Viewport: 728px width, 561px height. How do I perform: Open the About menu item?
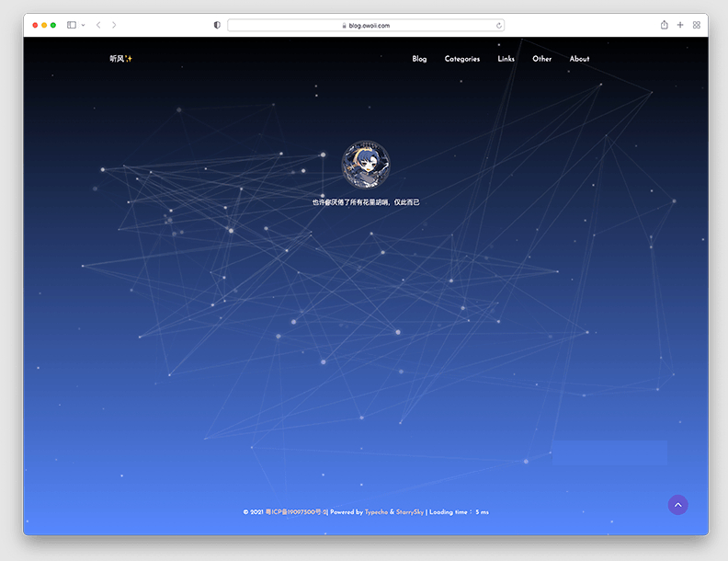coord(579,59)
